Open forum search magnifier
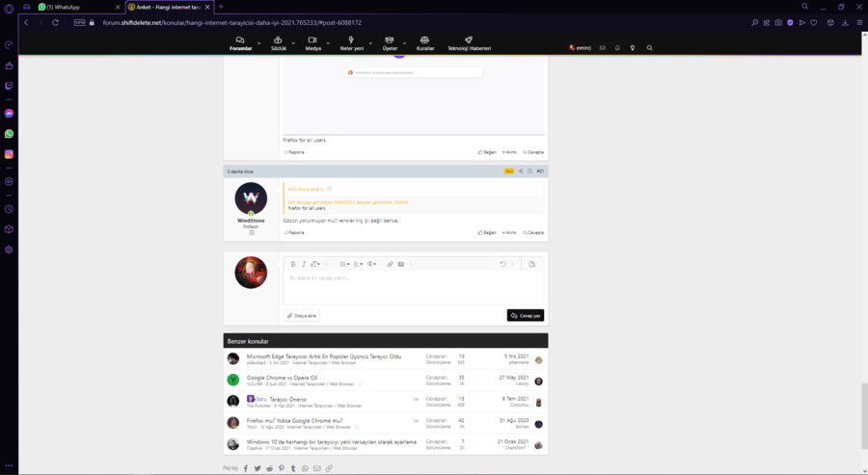 [x=649, y=48]
